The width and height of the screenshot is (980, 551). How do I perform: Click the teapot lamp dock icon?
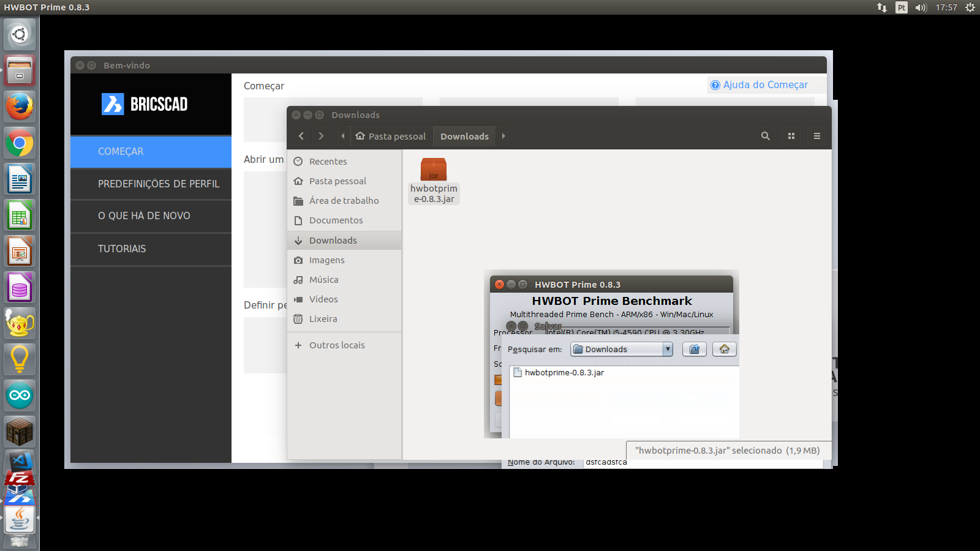20,323
